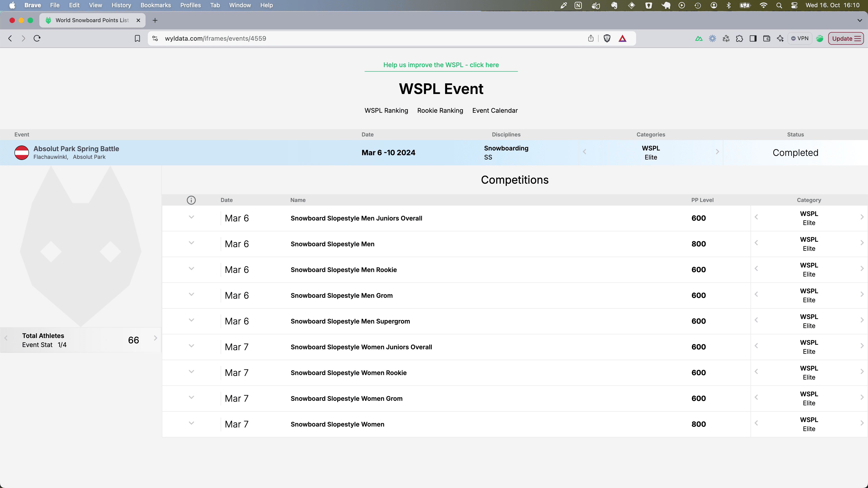
Task: Open Leo AI sparkle icon
Action: 780,38
